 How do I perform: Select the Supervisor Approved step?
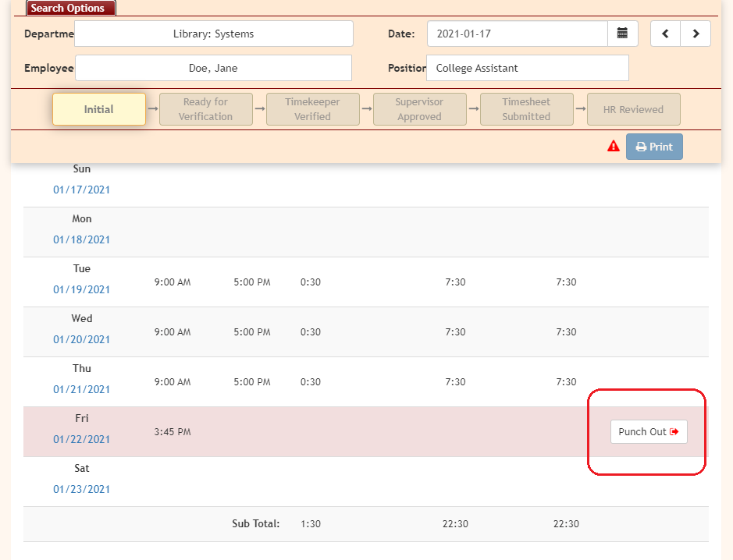coord(420,109)
